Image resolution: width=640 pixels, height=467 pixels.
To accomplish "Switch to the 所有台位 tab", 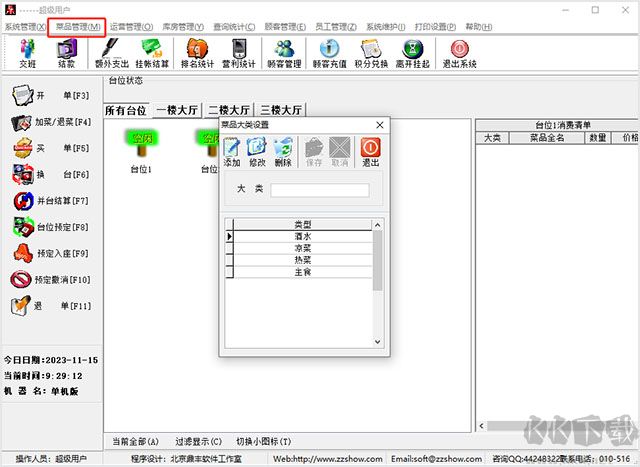I will 126,111.
